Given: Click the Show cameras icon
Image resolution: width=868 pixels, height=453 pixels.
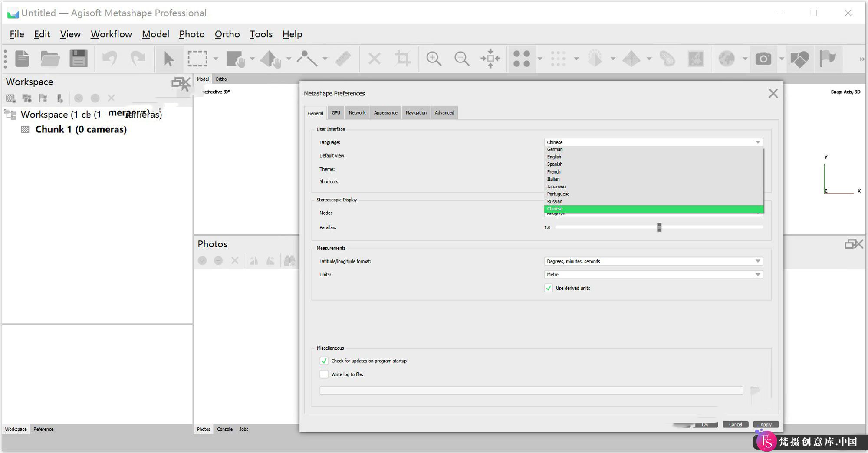Looking at the screenshot, I should [x=763, y=59].
